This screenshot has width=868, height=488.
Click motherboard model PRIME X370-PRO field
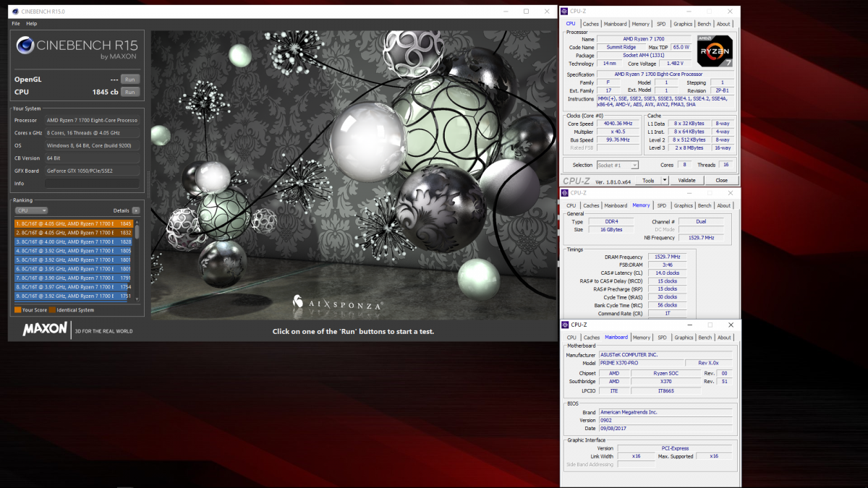tap(641, 363)
